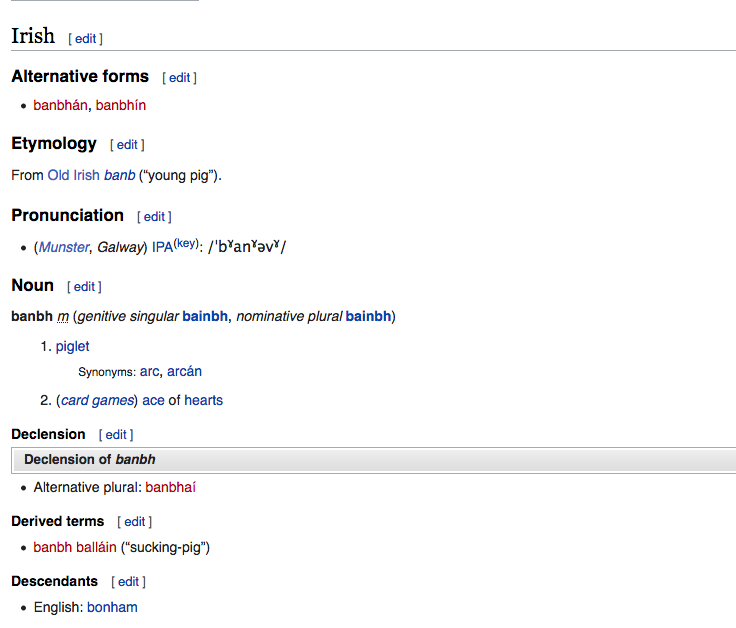Open the banbhán alternative form link
Screen dimensions: 736x628
click(x=60, y=105)
